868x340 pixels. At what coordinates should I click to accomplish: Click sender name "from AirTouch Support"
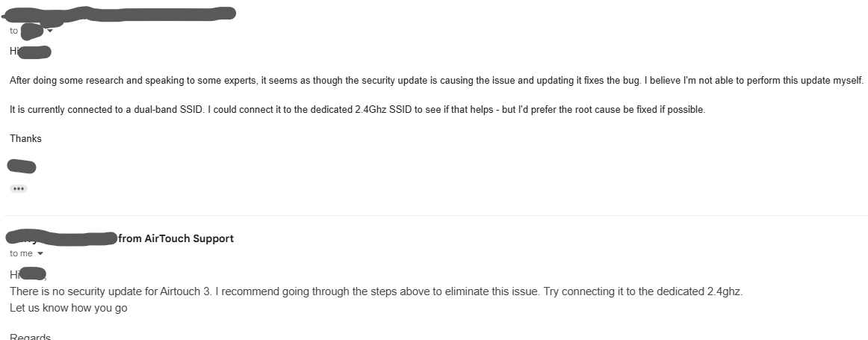pos(176,238)
